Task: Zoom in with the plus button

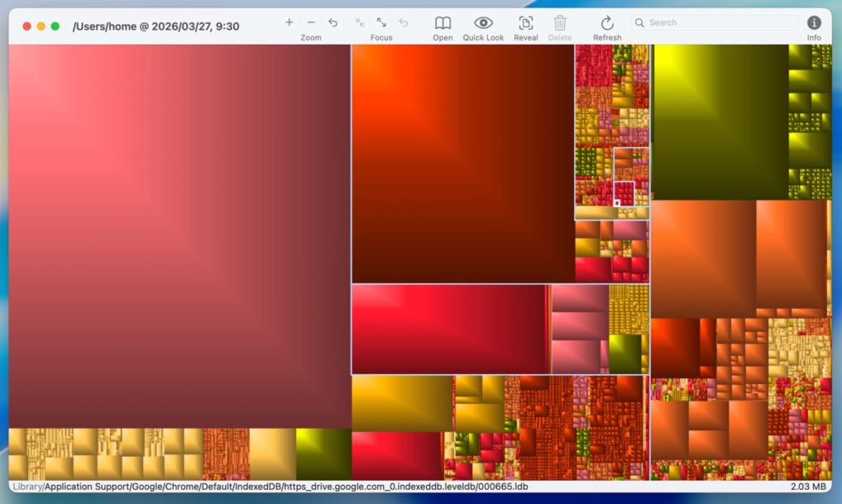Action: pyautogui.click(x=289, y=23)
